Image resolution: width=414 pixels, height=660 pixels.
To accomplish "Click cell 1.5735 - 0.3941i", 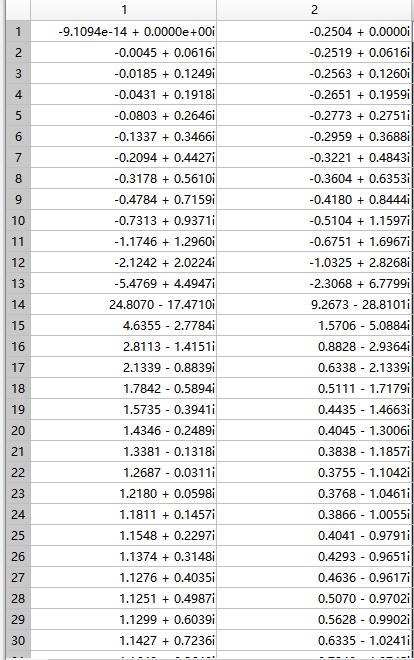I will click(124, 409).
